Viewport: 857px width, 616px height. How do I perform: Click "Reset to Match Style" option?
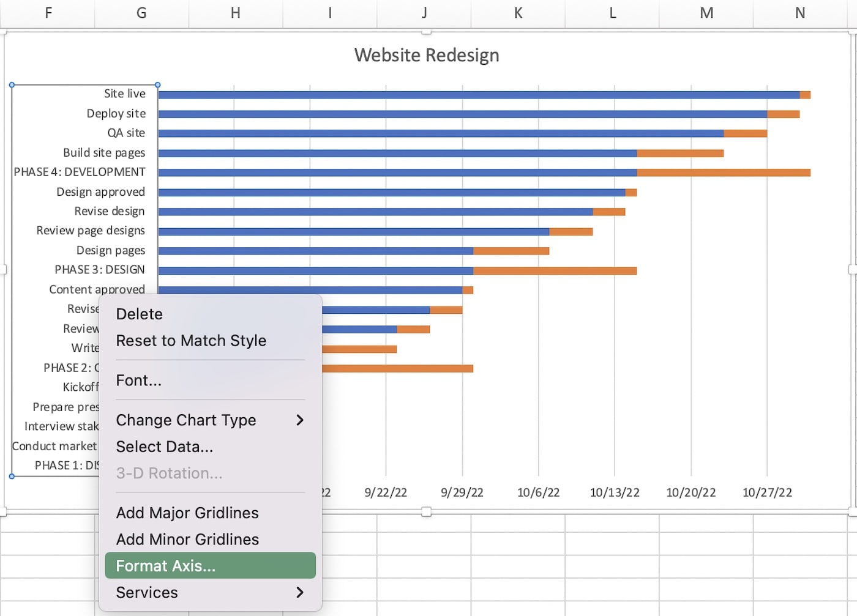coord(191,341)
